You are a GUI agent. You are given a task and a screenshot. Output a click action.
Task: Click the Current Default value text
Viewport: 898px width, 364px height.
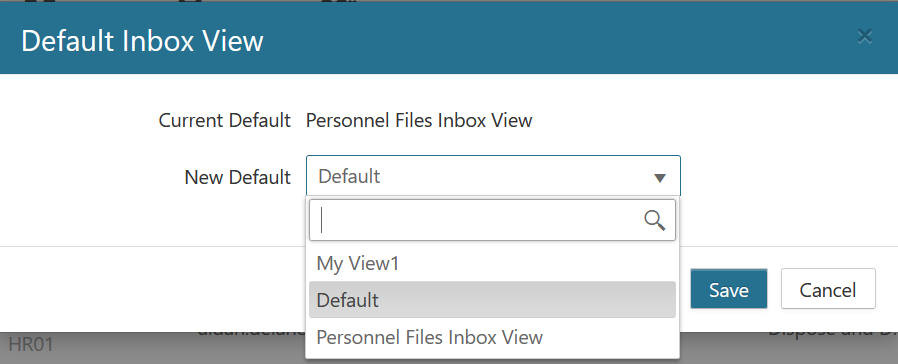click(x=419, y=121)
